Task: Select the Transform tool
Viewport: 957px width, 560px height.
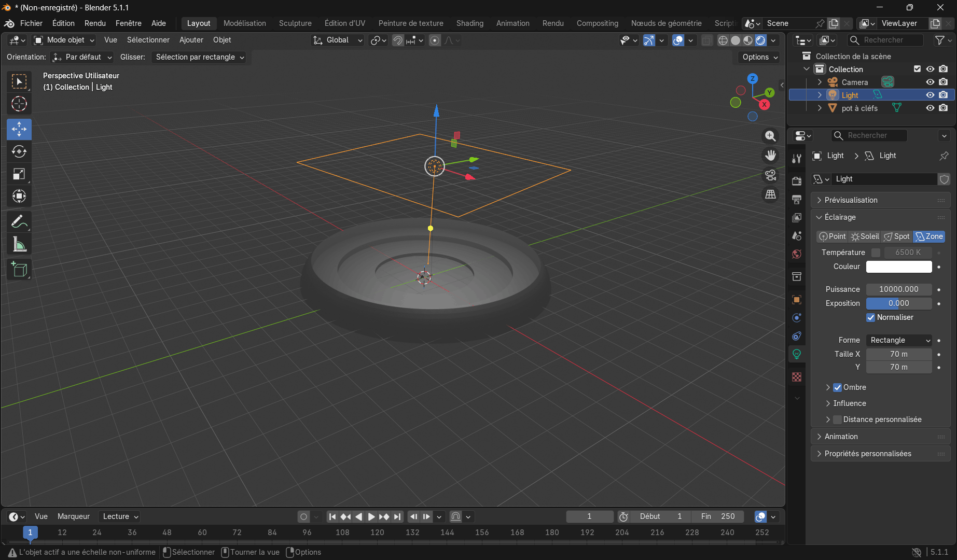Action: click(x=19, y=196)
